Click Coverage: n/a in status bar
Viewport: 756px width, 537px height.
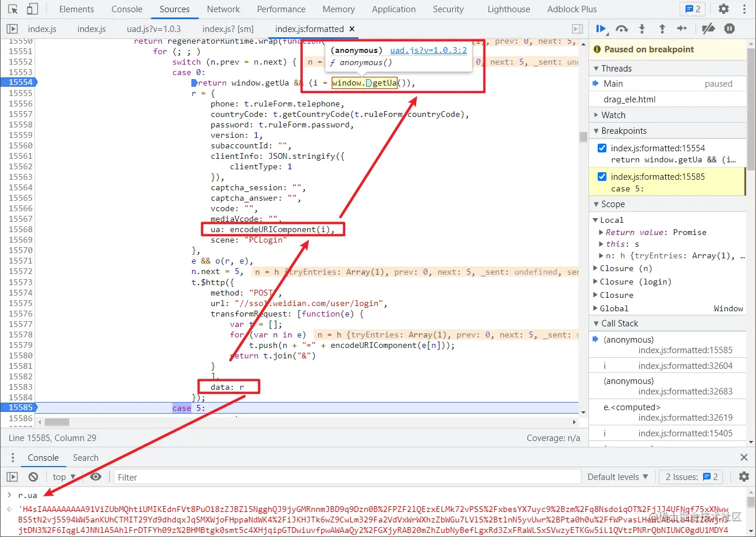click(x=553, y=438)
